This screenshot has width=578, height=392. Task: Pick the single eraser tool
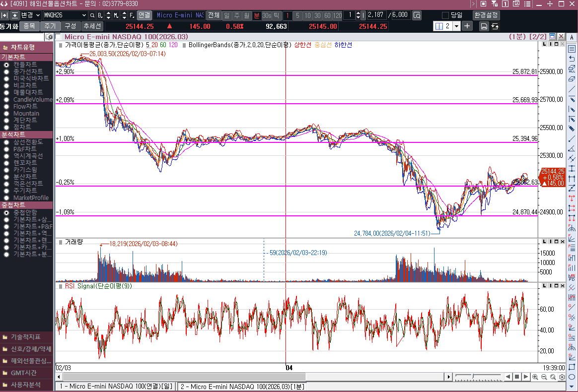click(572, 78)
